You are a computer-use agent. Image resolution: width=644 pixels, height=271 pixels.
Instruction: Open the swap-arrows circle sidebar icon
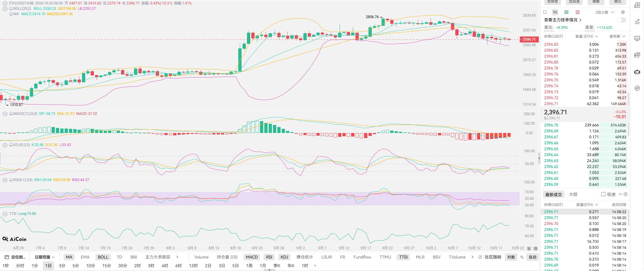[637, 88]
